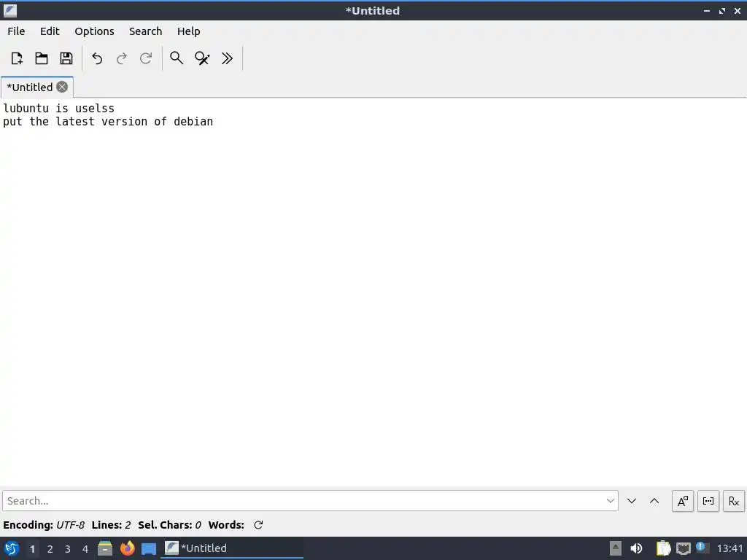Open the network status tray icon
This screenshot has width=747, height=560.
[684, 548]
